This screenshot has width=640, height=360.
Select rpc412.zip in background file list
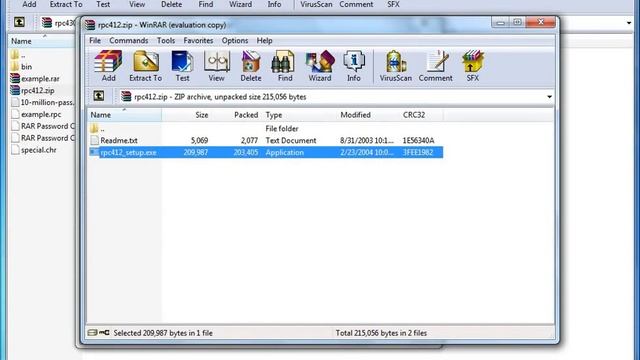tap(38, 90)
